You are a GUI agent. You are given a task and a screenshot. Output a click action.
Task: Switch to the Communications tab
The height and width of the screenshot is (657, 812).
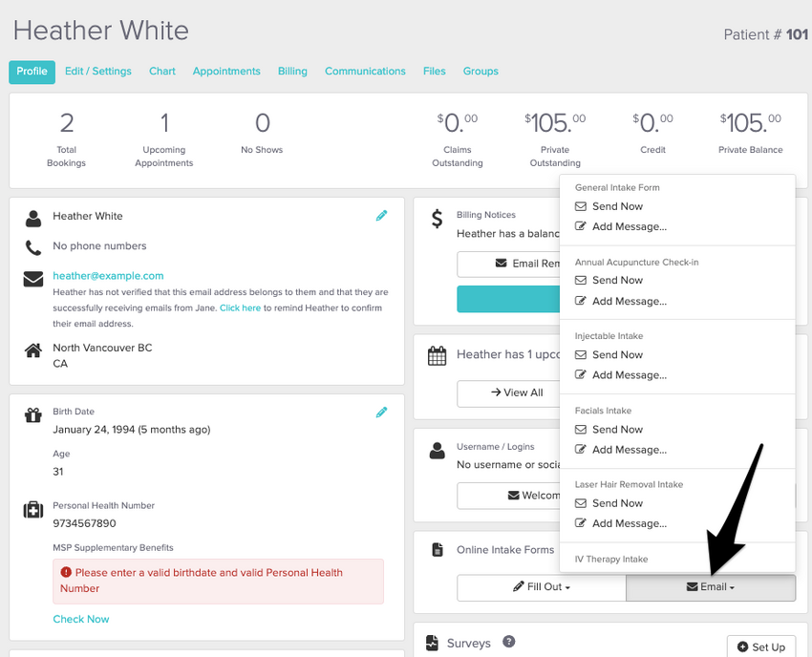[365, 71]
